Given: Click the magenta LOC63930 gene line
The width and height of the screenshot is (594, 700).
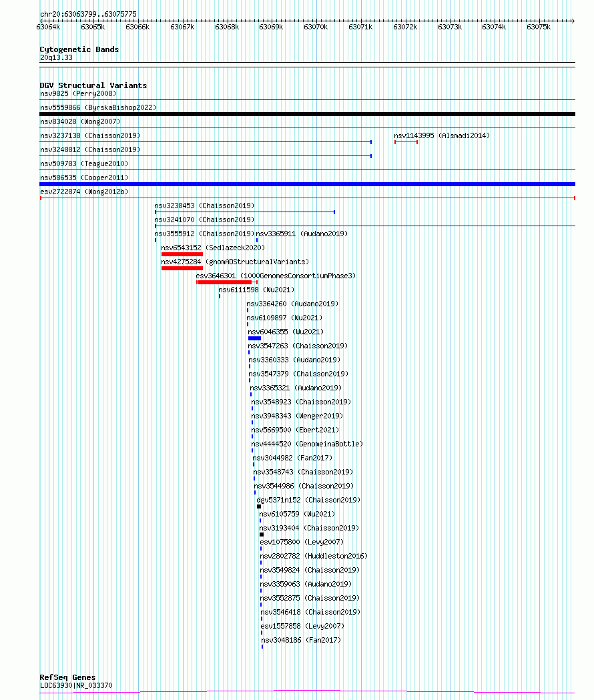Looking at the screenshot, I should coord(307,691).
